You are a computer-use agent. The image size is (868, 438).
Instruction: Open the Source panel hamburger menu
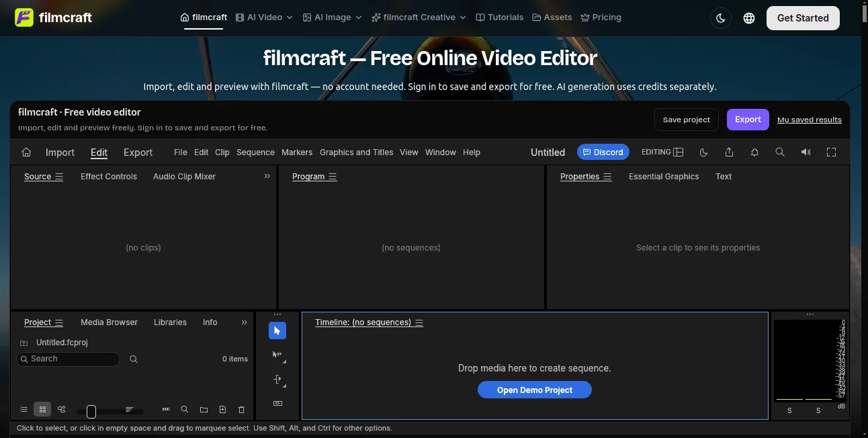pyautogui.click(x=59, y=177)
